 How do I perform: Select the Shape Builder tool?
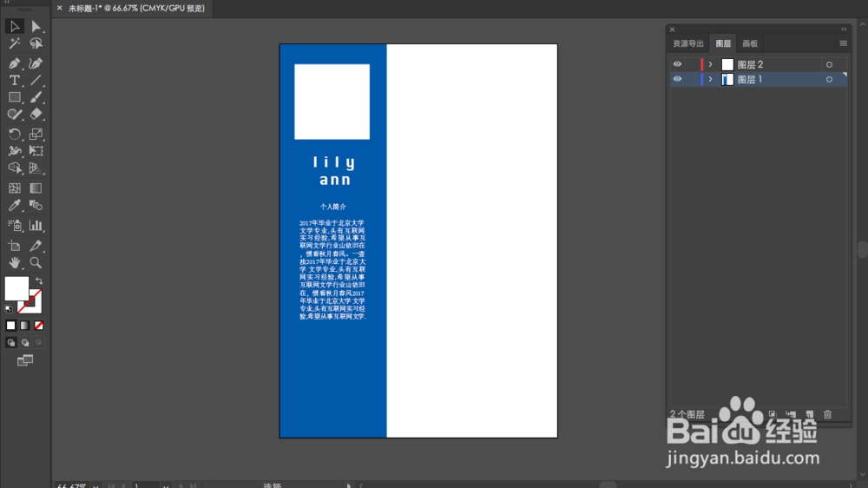[x=15, y=168]
